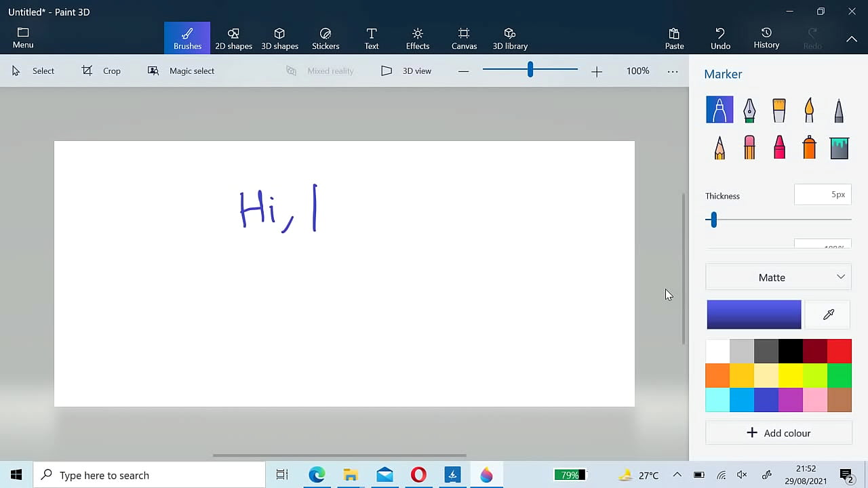Viewport: 868px width, 488px height.
Task: Collapse the ribbon with the chevron arrow
Action: 852,39
